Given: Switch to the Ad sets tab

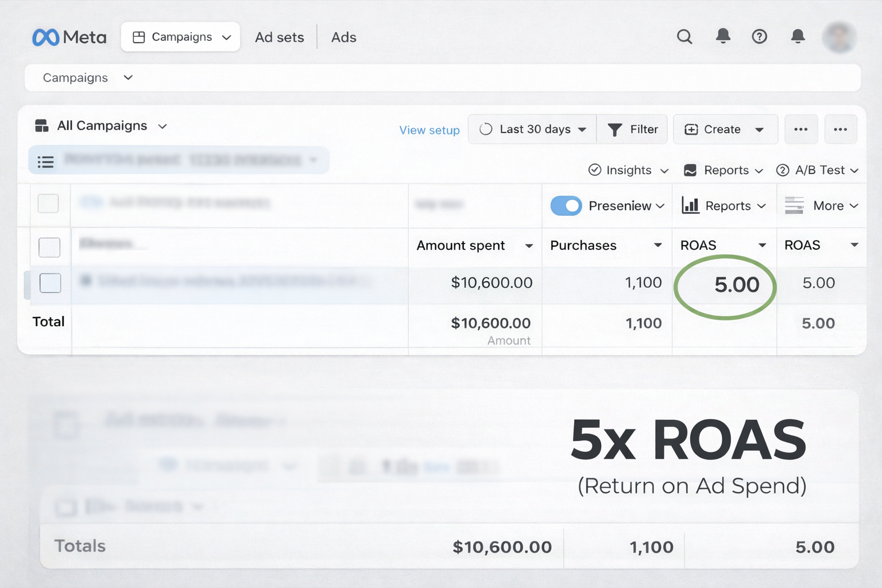Looking at the screenshot, I should [x=279, y=37].
